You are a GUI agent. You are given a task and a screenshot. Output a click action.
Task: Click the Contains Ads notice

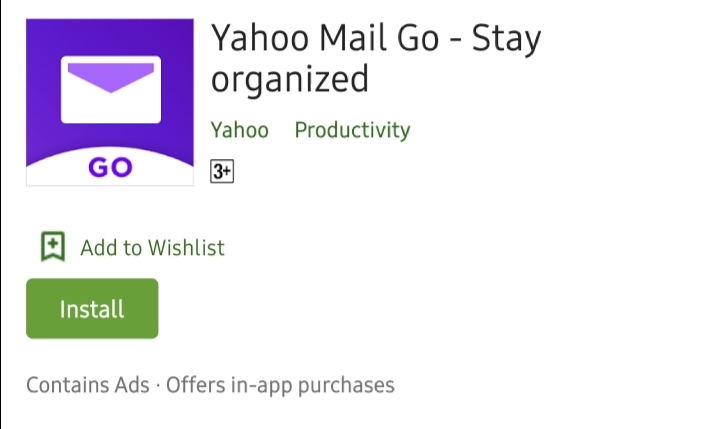pos(87,385)
